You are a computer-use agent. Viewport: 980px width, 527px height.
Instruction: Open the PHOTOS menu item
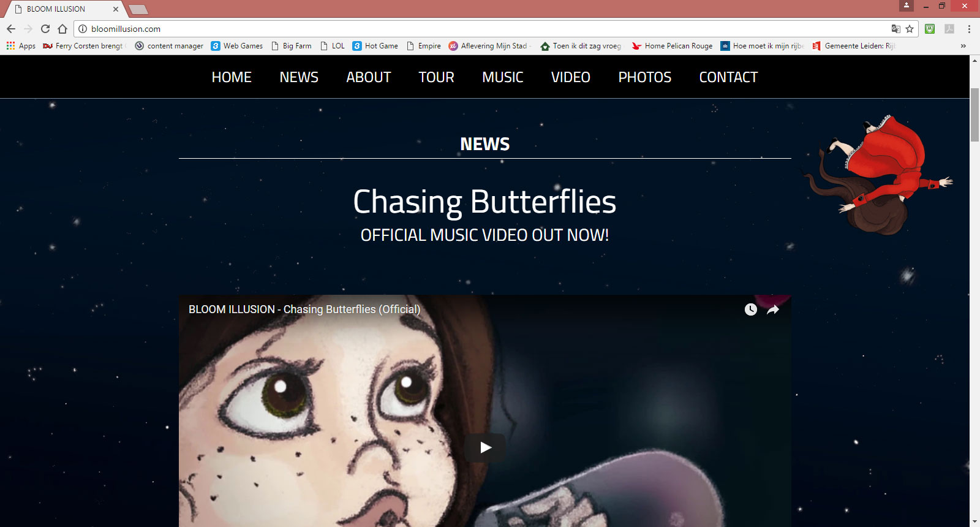pyautogui.click(x=645, y=77)
